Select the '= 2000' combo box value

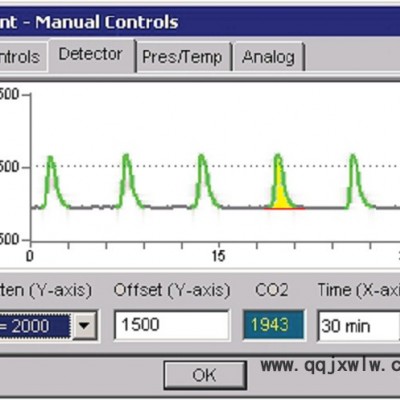click(x=35, y=326)
